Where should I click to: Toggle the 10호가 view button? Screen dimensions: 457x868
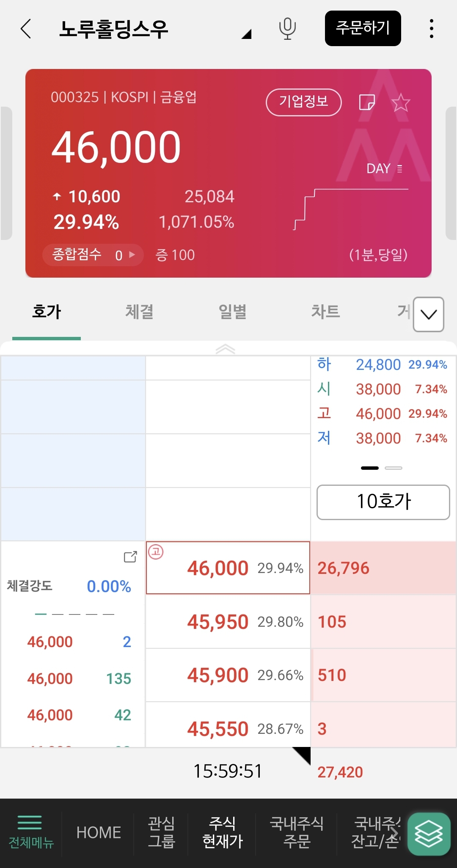pyautogui.click(x=383, y=502)
